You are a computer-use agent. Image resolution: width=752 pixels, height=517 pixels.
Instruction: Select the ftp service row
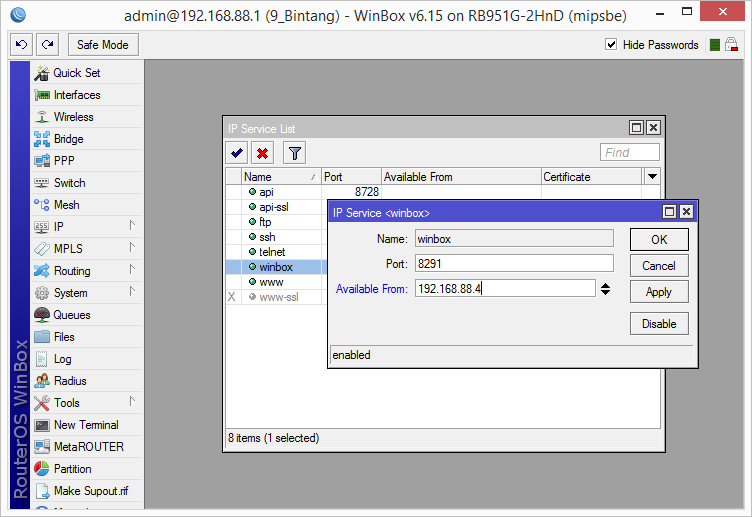(x=276, y=222)
